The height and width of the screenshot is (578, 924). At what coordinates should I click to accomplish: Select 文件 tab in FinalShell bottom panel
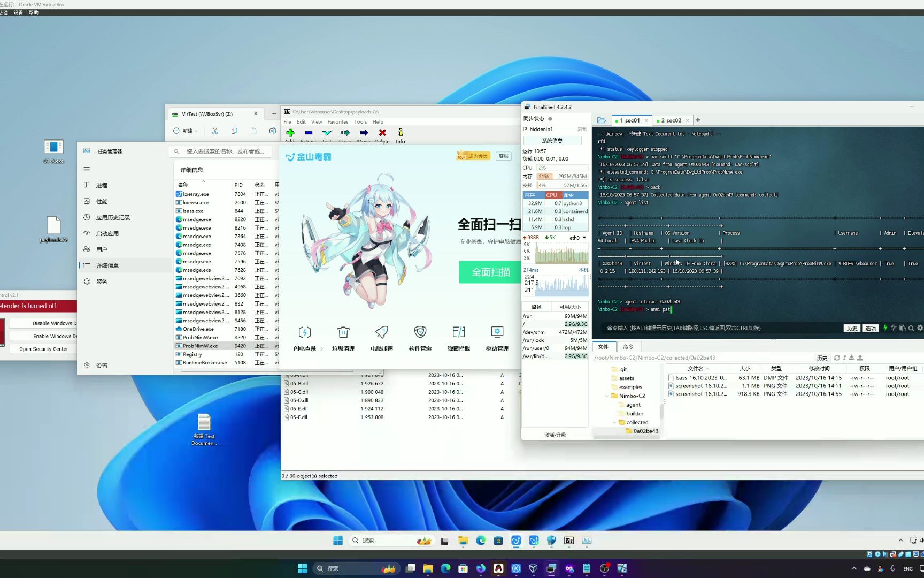click(x=603, y=347)
